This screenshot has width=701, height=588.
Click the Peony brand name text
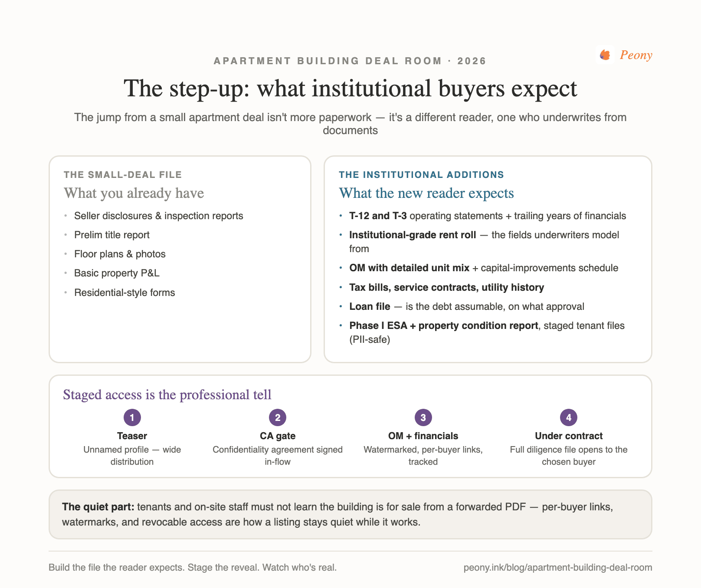click(x=636, y=55)
